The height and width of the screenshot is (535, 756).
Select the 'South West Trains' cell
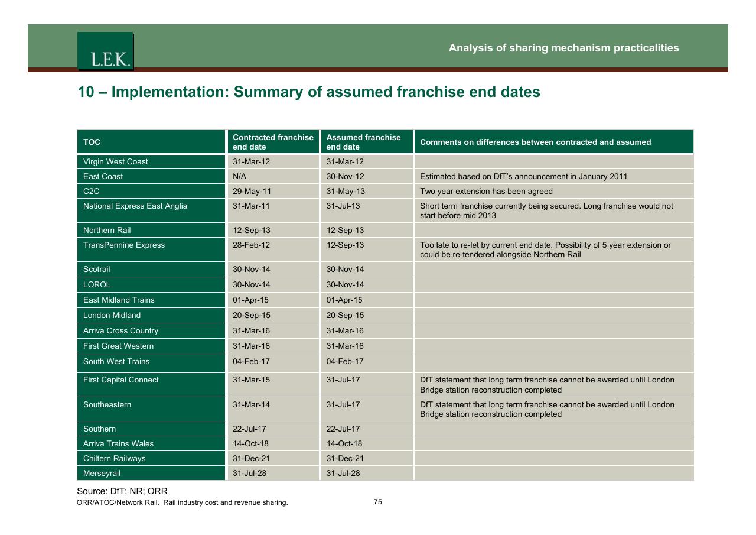(151, 362)
